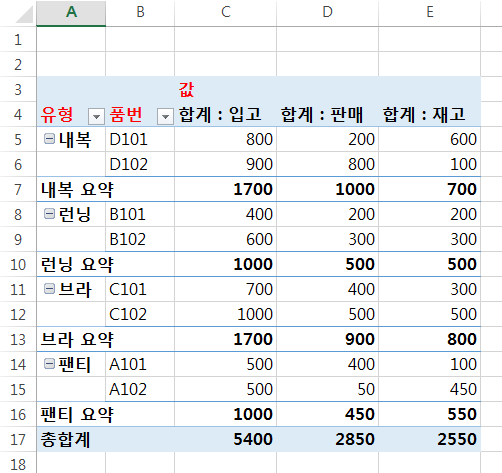Select the 팬티 요약 subtotal label

[77, 415]
